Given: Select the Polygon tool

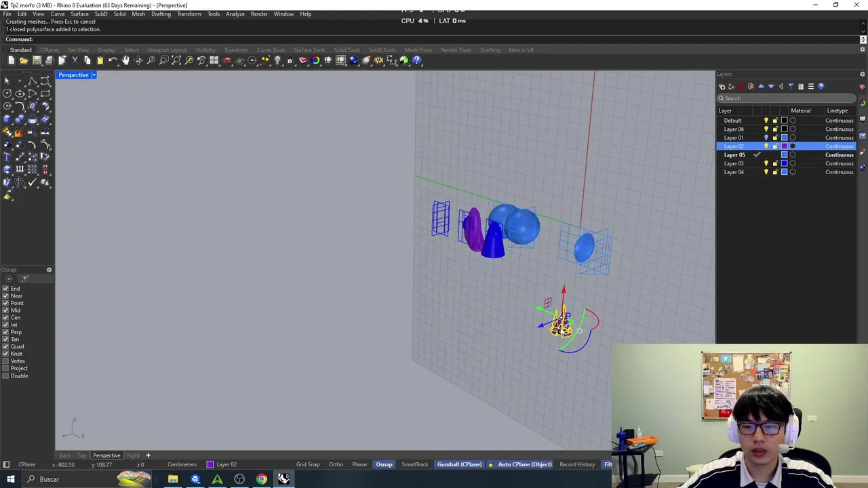Looking at the screenshot, I should coord(7,106).
